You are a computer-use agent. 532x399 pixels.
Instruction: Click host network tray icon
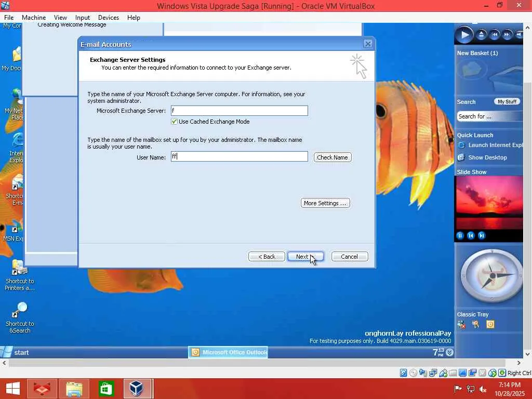(471, 389)
